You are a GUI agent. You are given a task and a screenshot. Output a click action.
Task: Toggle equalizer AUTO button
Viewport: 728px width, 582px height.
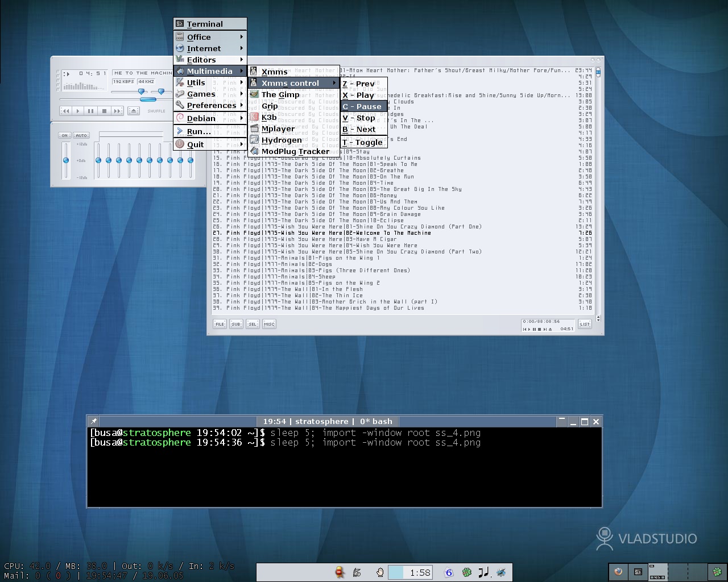(x=81, y=135)
